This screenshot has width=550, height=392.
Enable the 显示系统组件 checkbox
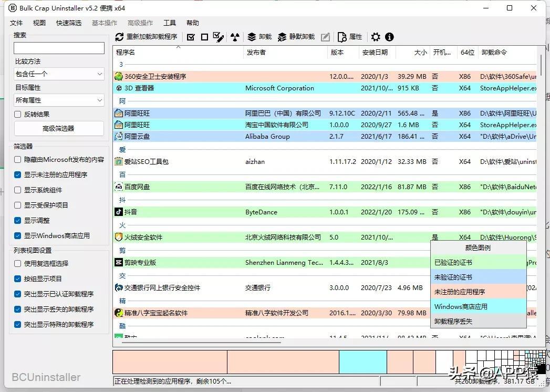17,190
